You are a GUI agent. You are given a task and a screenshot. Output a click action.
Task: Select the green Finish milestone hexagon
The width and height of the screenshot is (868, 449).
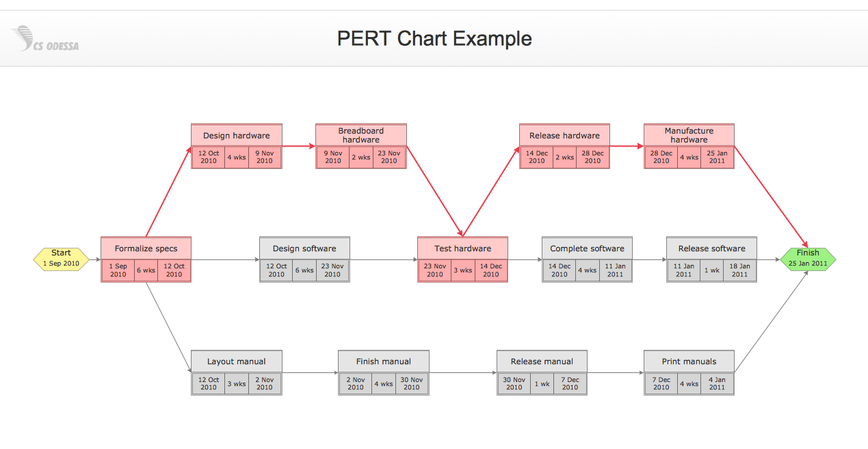point(808,259)
